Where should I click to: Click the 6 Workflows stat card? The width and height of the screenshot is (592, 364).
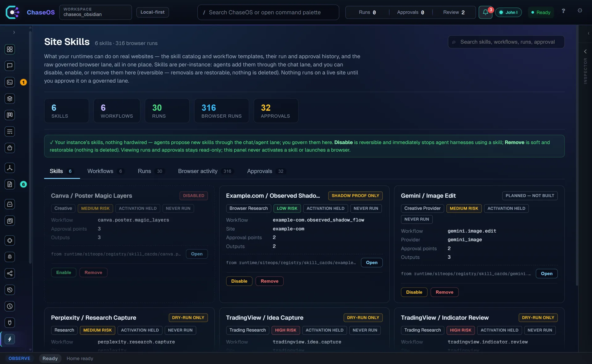[117, 111]
